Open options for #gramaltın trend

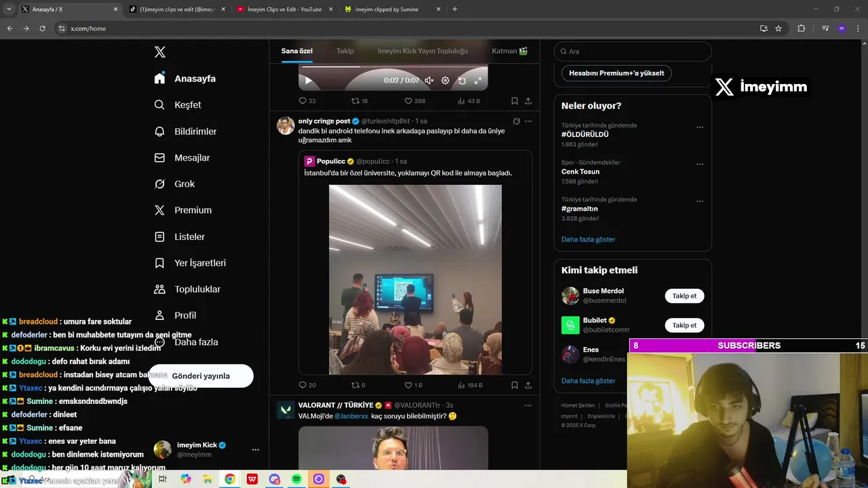[700, 201]
